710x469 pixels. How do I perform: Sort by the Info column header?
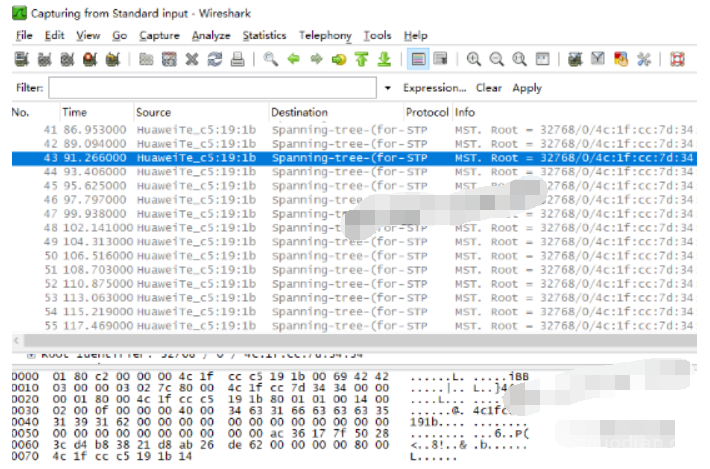pos(575,112)
